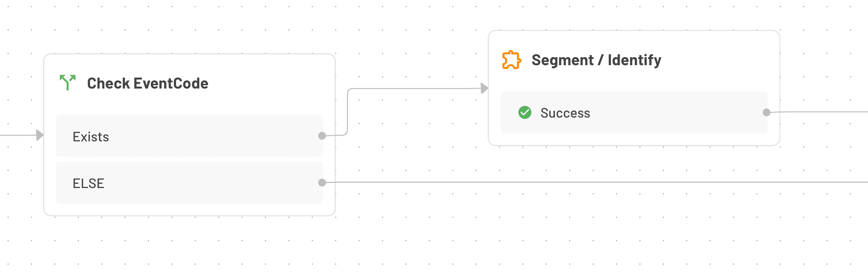Select the ELSE fallback label
The image size is (868, 278).
point(89,183)
